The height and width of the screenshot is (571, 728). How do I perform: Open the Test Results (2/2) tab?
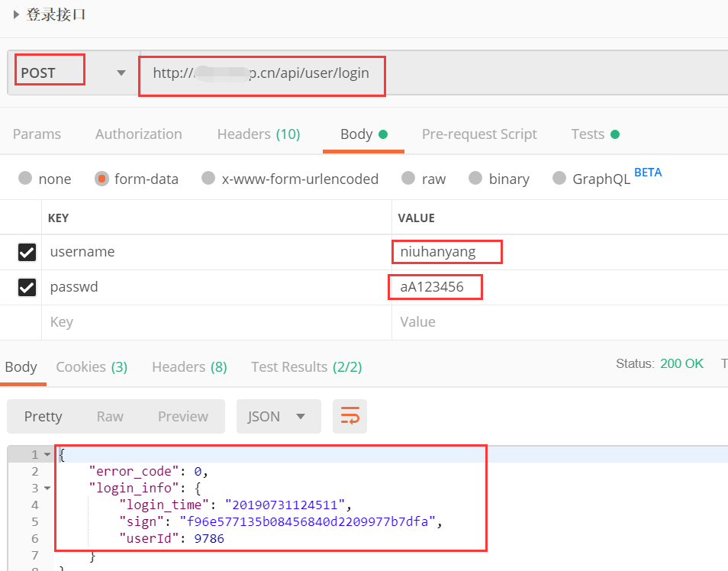[306, 367]
